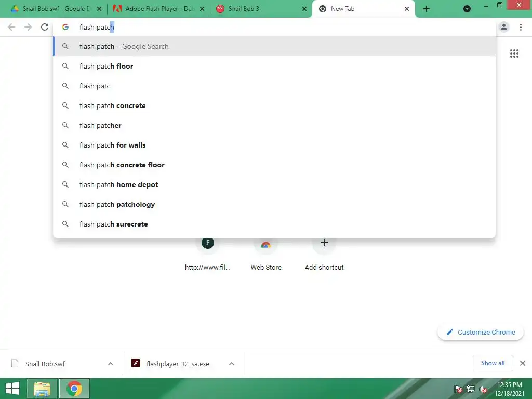Expand options for flashplayer_32_sa.exe download
Image resolution: width=532 pixels, height=399 pixels.
tap(232, 364)
